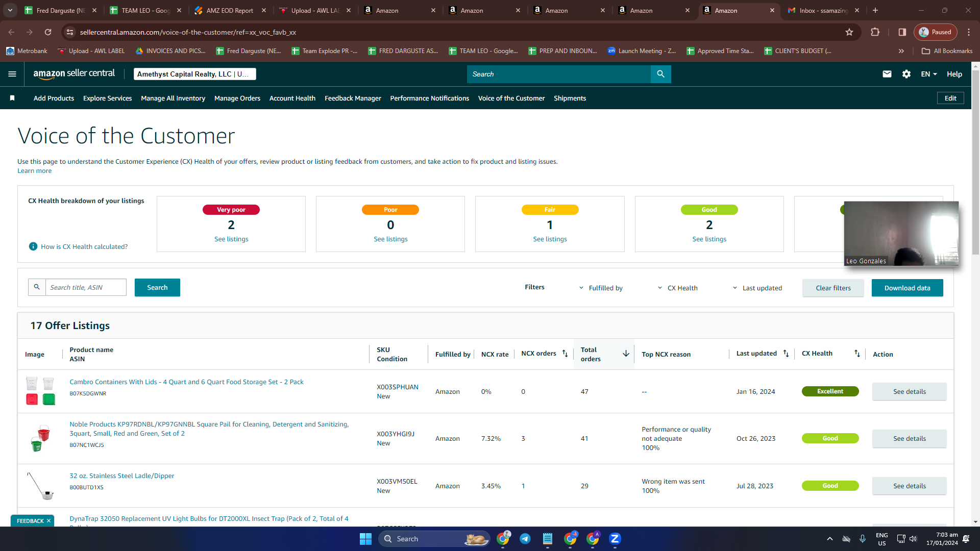
Task: Close the FEEDBACK tab at the bottom
Action: [x=48, y=521]
